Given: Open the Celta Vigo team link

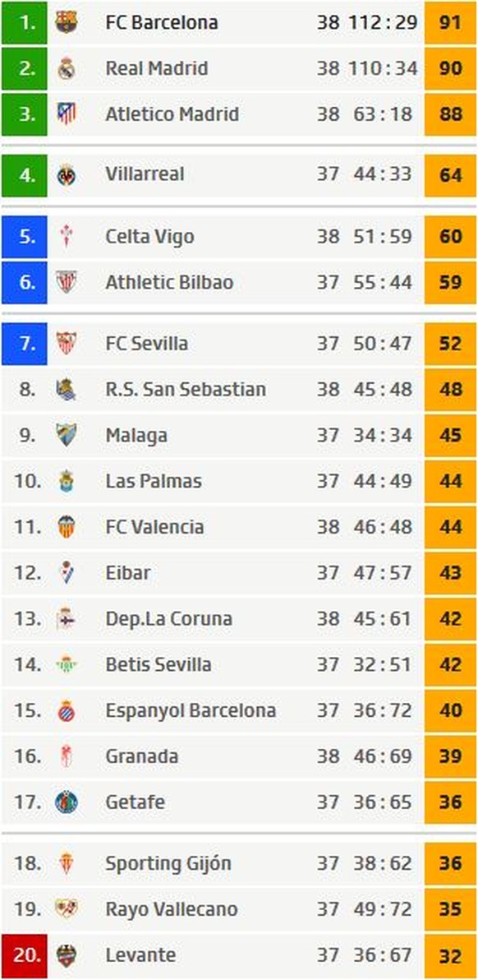Looking at the screenshot, I should (149, 237).
